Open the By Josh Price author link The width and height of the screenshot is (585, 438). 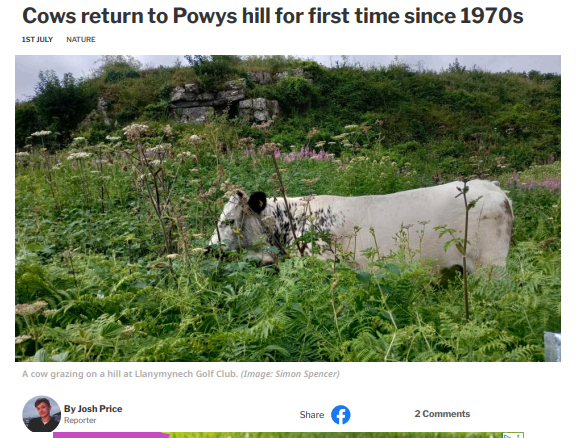point(93,409)
